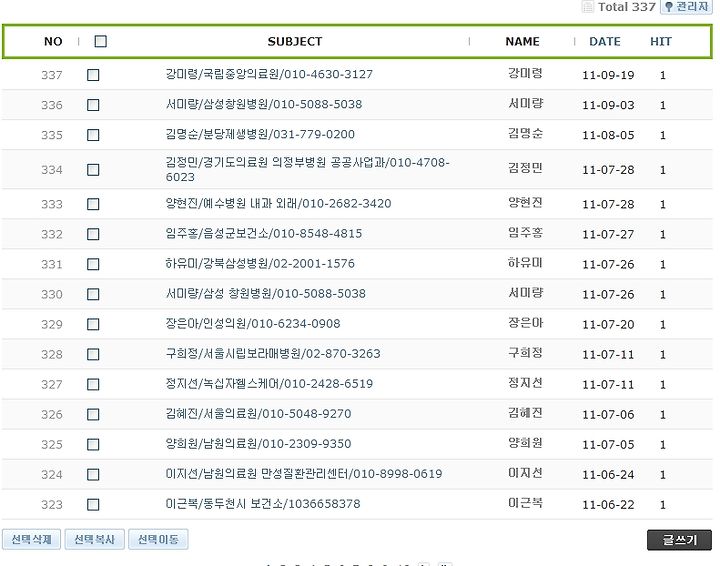Sort by the DATE column header
This screenshot has height=566, width=720.
pos(605,41)
